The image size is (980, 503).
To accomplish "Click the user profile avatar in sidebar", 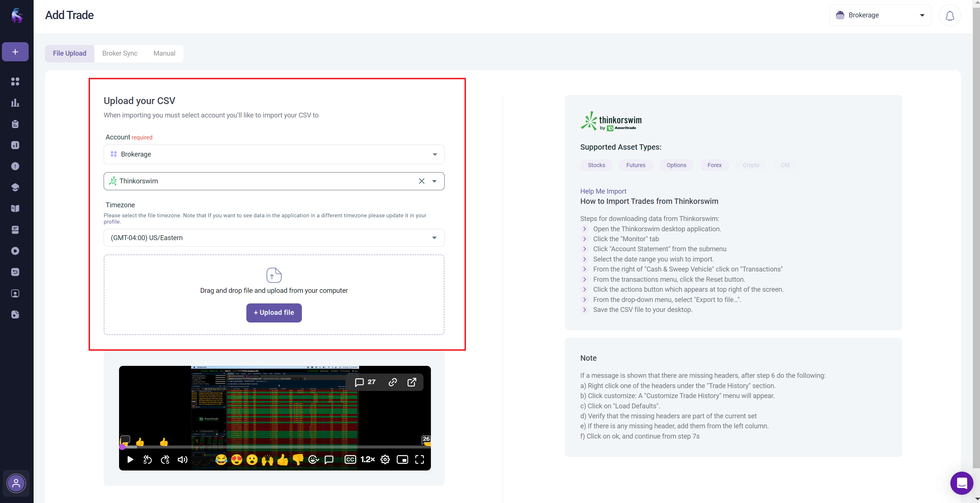I will point(16,483).
